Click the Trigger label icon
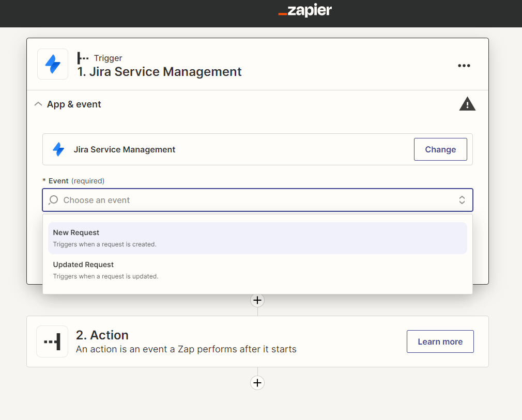The image size is (522, 420). (x=83, y=58)
